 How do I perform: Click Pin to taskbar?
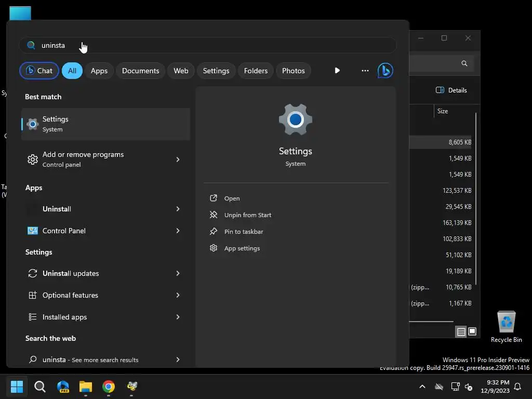pyautogui.click(x=244, y=232)
